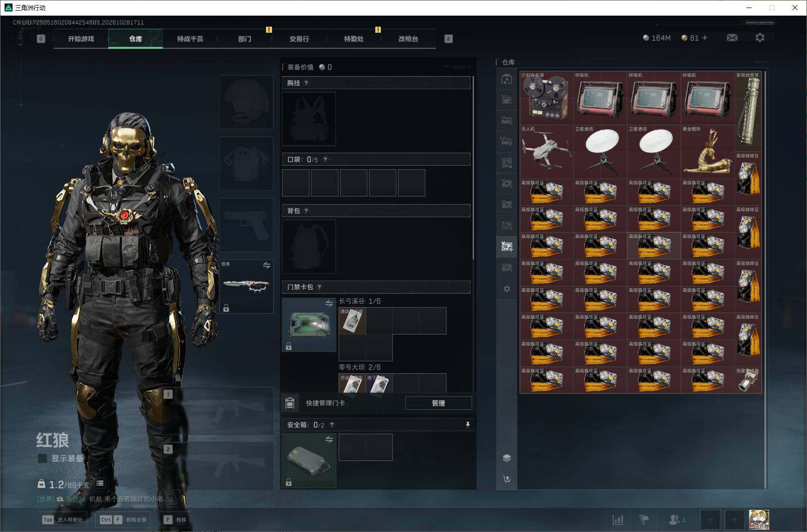Click the first empty pocket slot

[296, 183]
